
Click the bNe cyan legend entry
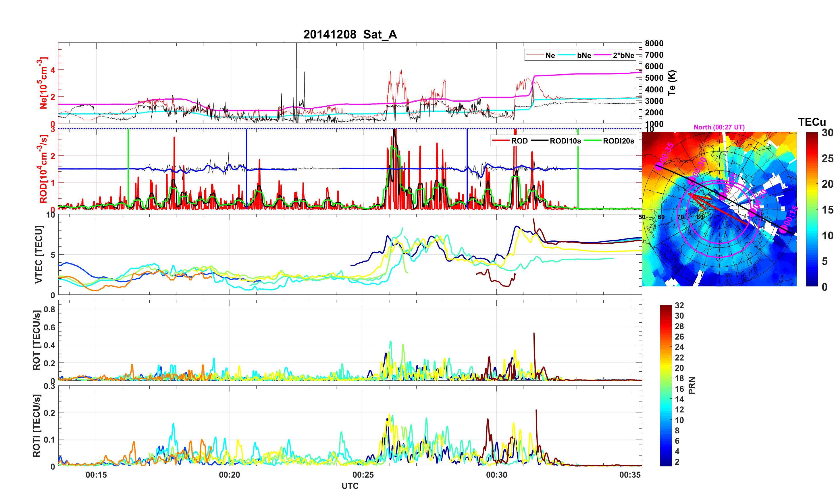(584, 55)
